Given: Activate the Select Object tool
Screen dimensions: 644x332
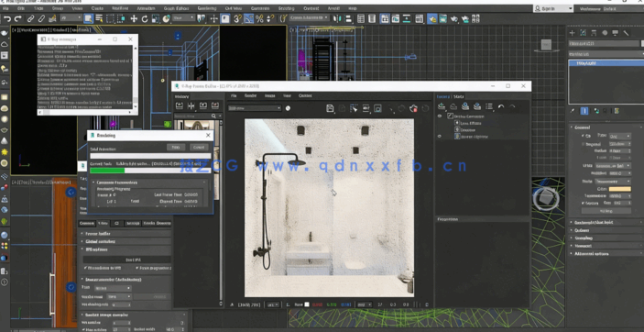Looking at the screenshot, I should (x=88, y=18).
